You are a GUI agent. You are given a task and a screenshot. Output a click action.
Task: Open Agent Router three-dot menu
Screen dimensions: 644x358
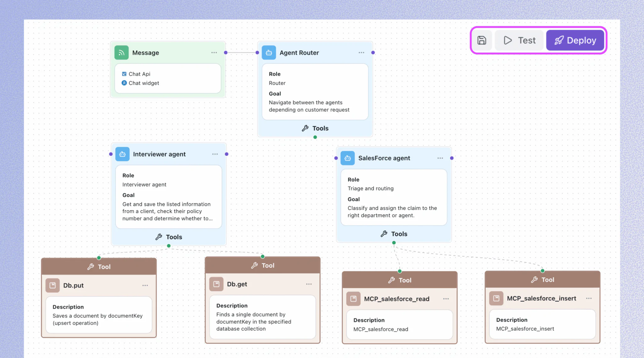point(361,53)
